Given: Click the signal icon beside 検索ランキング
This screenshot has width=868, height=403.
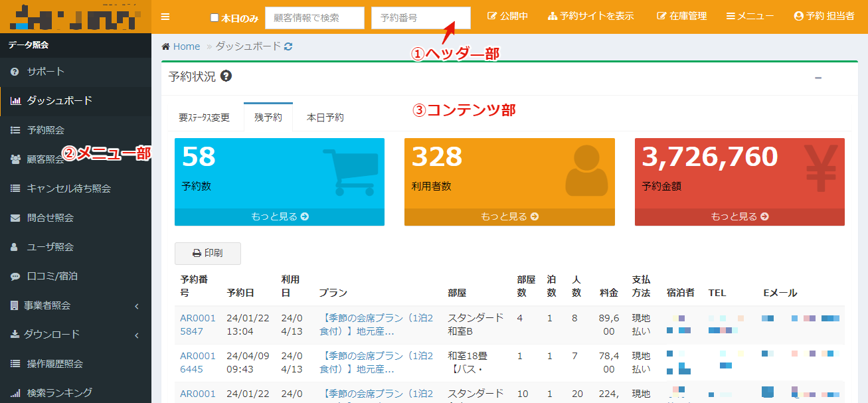Looking at the screenshot, I should point(15,392).
